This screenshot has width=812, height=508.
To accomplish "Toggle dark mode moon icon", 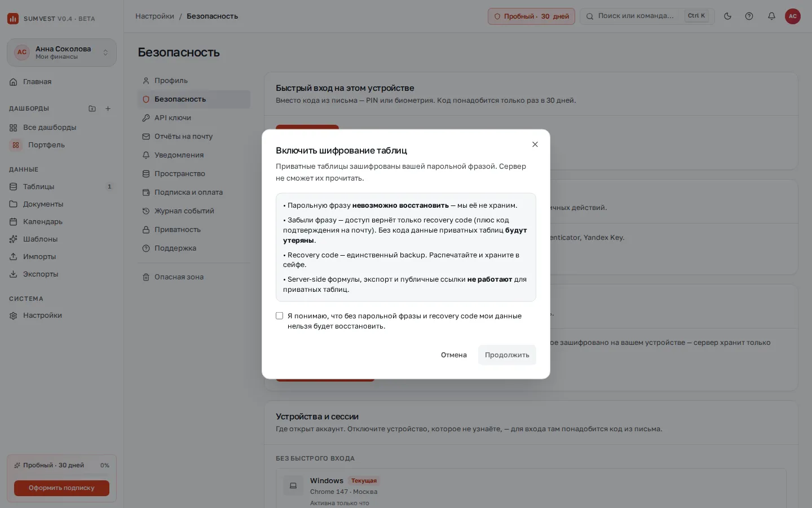I will click(x=727, y=16).
